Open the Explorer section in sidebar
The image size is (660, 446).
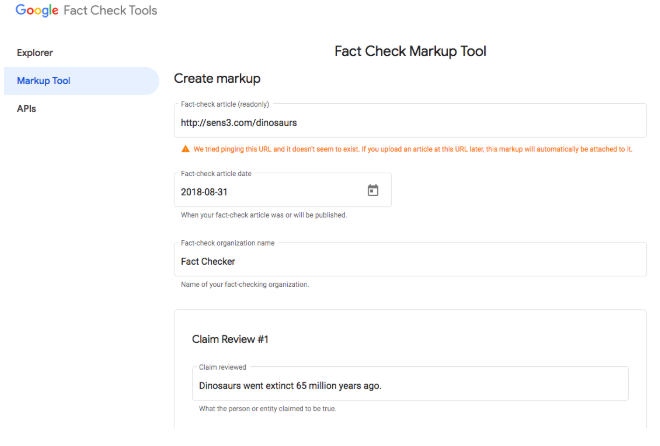coord(35,52)
